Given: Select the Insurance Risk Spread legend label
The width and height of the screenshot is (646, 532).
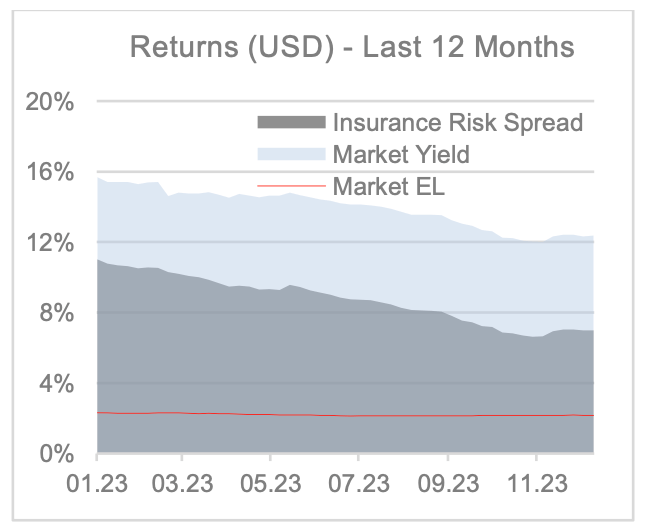Looking at the screenshot, I should (x=457, y=123).
